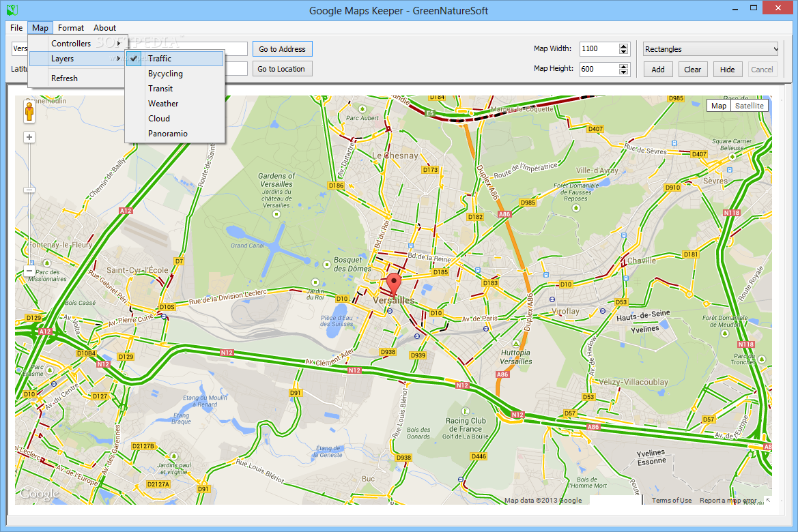
Task: Click the Report a map error link
Action: (x=728, y=501)
